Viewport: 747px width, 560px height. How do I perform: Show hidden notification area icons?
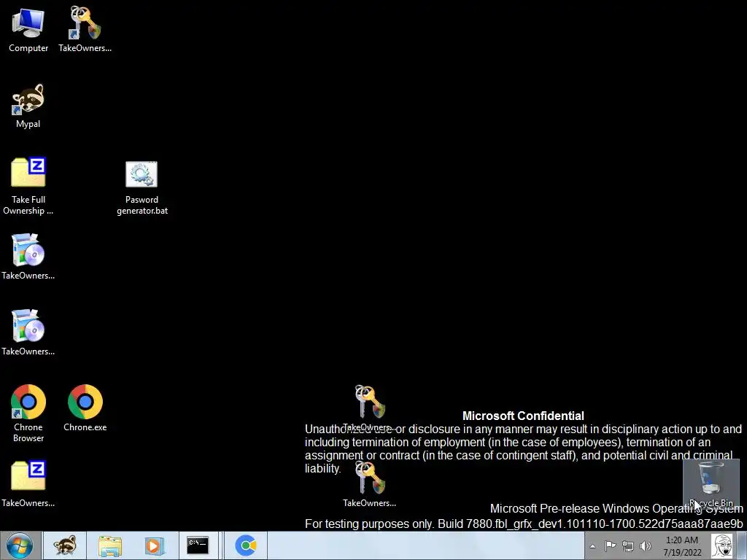coord(592,546)
